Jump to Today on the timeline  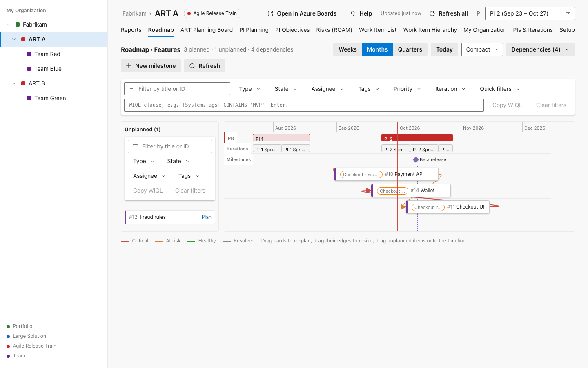(x=444, y=49)
